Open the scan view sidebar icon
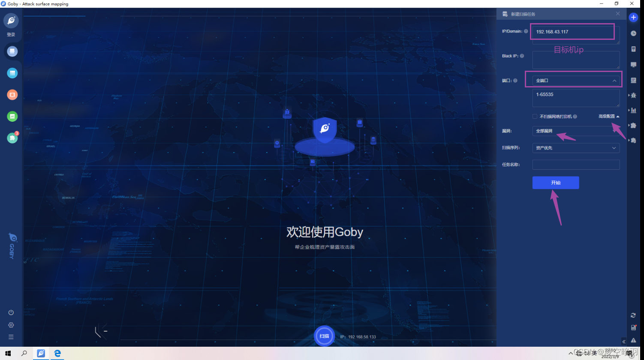Viewport: 644px width, 360px height. point(12,51)
